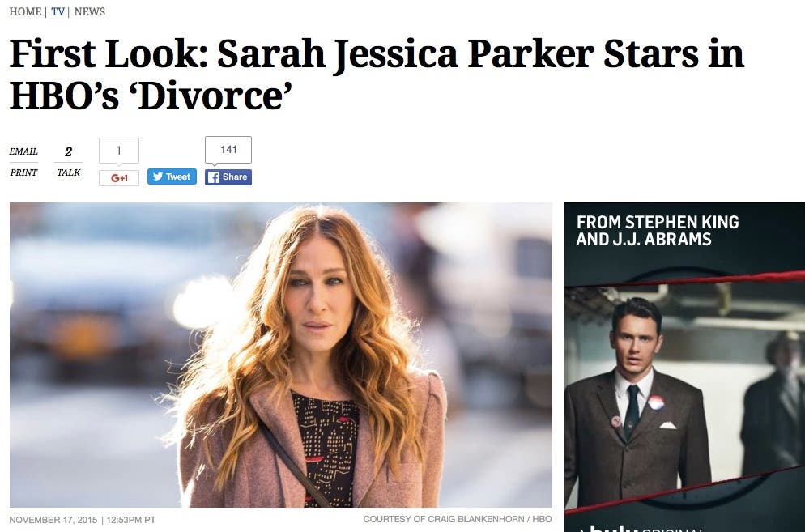Screen dimensions: 805x532
Task: Open the Google+ count bubble showing 1
Action: [x=118, y=151]
